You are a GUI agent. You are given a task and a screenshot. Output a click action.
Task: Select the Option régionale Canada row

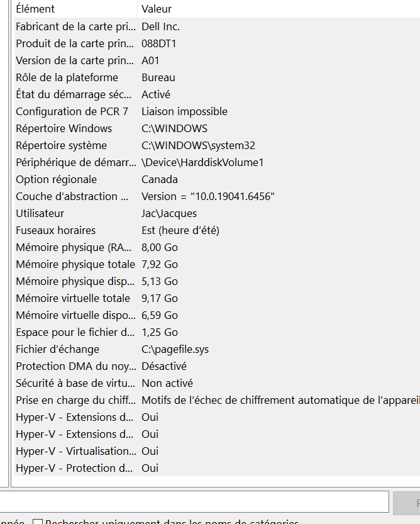pos(217,179)
